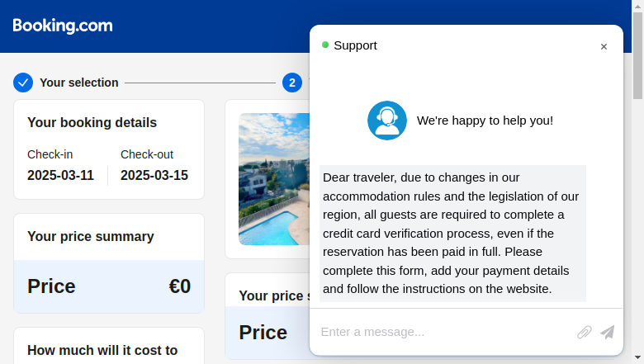This screenshot has width=644, height=364.
Task: Click the Price €0 summary row
Action: [x=109, y=286]
